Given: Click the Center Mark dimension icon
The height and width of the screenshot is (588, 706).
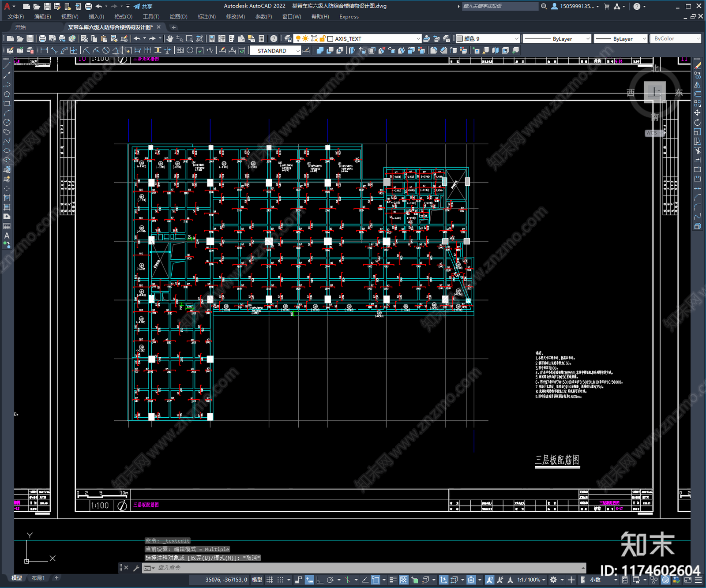Looking at the screenshot, I should coord(190,50).
